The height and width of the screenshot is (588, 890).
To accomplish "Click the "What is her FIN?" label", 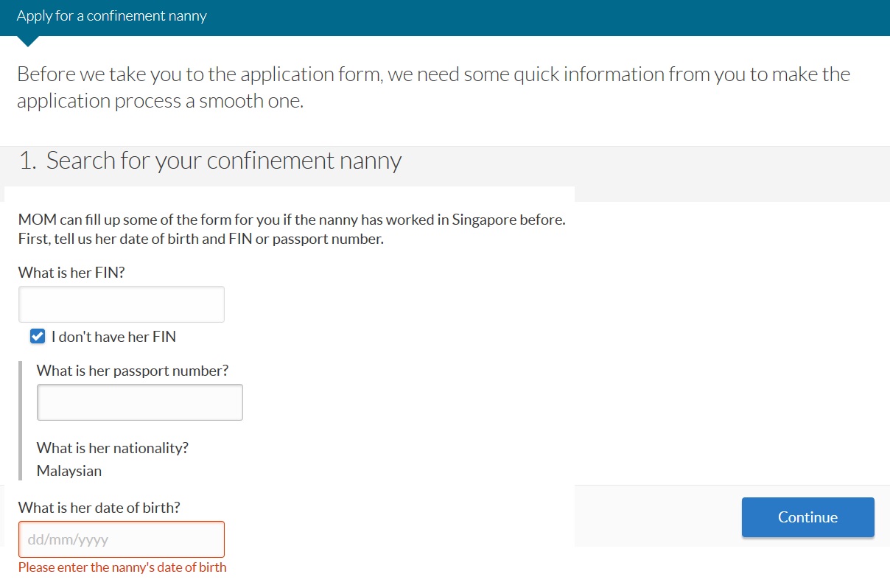I will [71, 273].
